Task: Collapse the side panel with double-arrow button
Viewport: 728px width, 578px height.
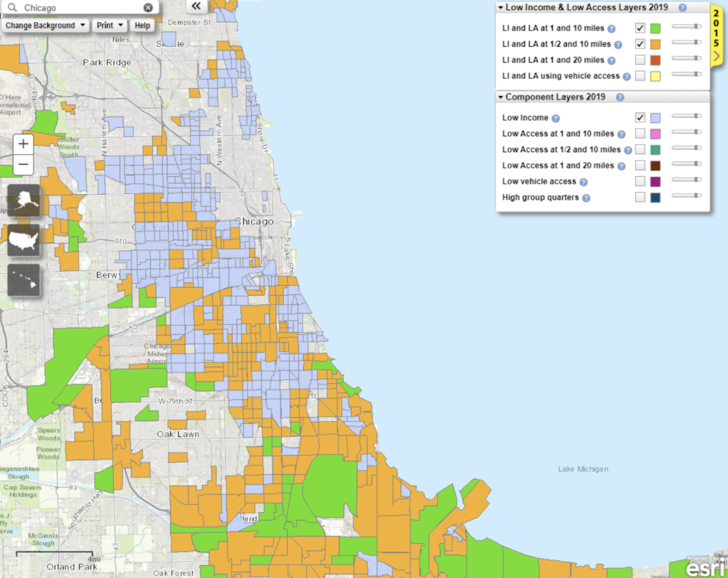Action: point(196,6)
